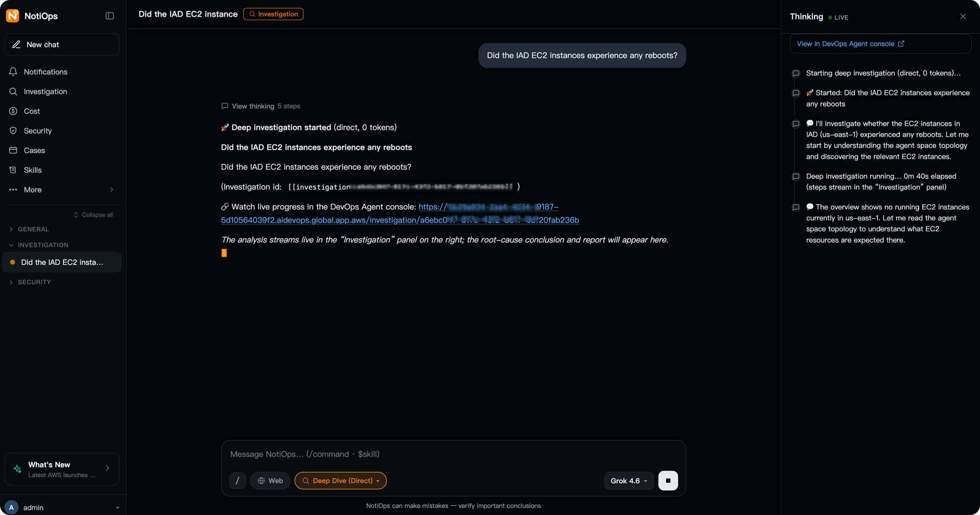Stop the running response
980x515 pixels.
click(668, 481)
